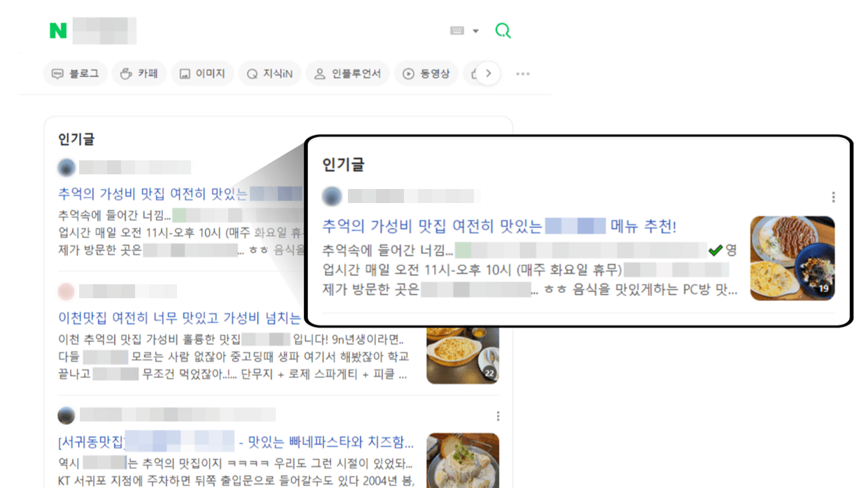Open the 추억의 가성비 맛집 post link in enlarged card
The height and width of the screenshot is (488, 868).
[499, 226]
